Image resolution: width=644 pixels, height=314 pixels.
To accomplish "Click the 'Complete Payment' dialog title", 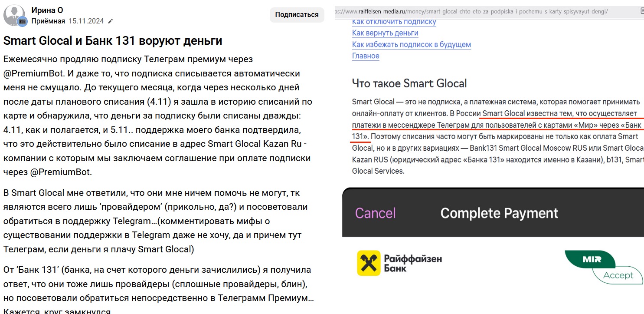I will pyautogui.click(x=499, y=213).
